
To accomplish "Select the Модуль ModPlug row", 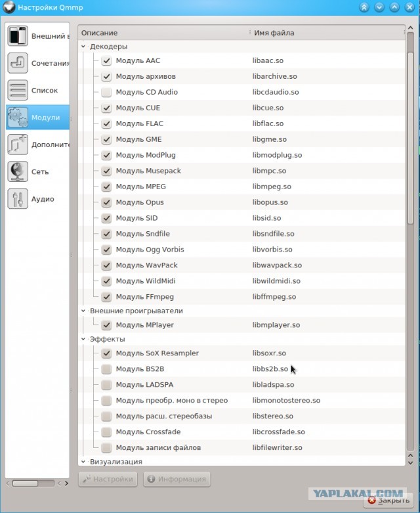I will point(242,155).
